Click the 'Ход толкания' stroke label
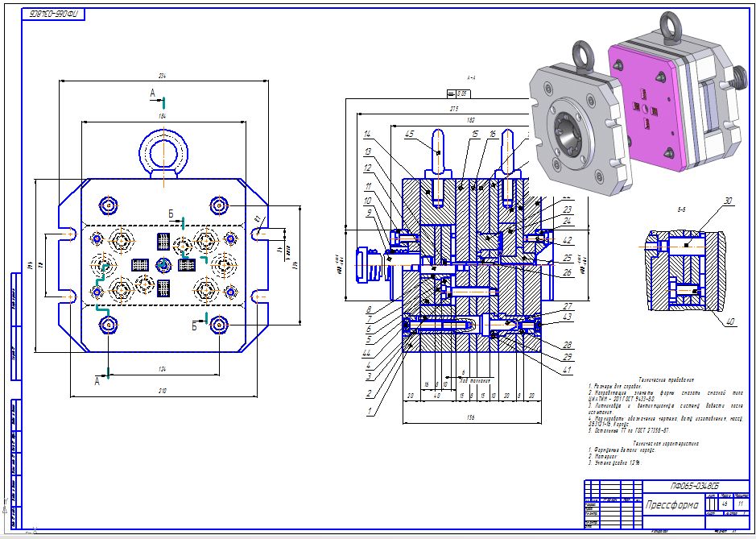The height and width of the screenshot is (539, 756). tap(475, 381)
